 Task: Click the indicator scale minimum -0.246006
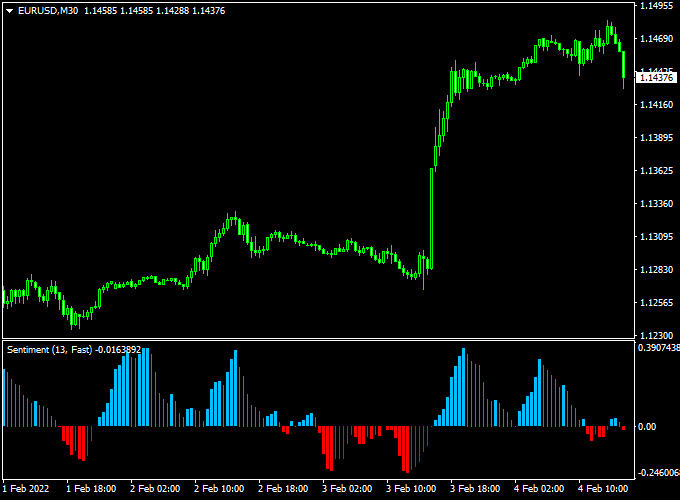click(x=658, y=473)
